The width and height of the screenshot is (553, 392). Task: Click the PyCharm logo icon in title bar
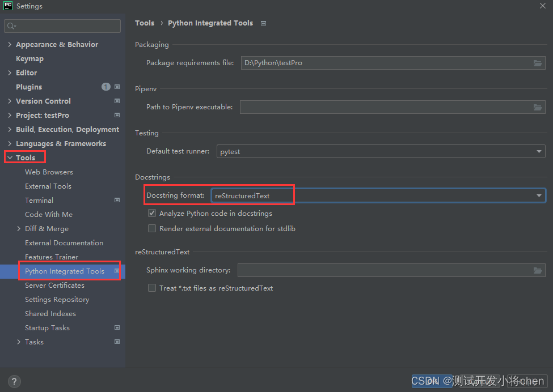8,6
